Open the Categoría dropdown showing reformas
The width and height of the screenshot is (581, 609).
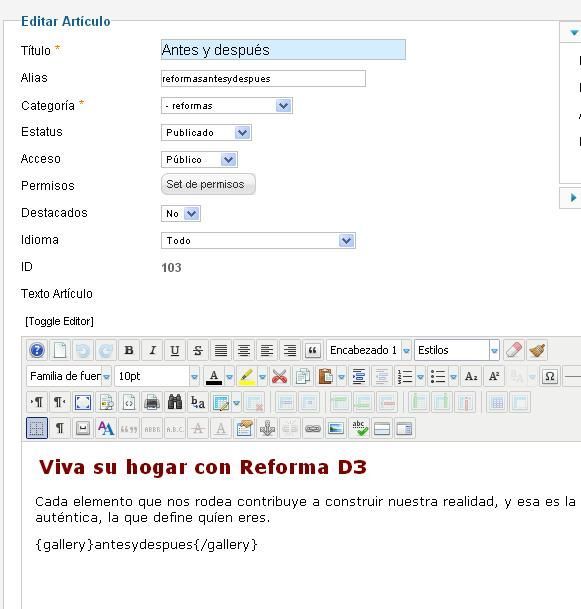[x=227, y=106]
